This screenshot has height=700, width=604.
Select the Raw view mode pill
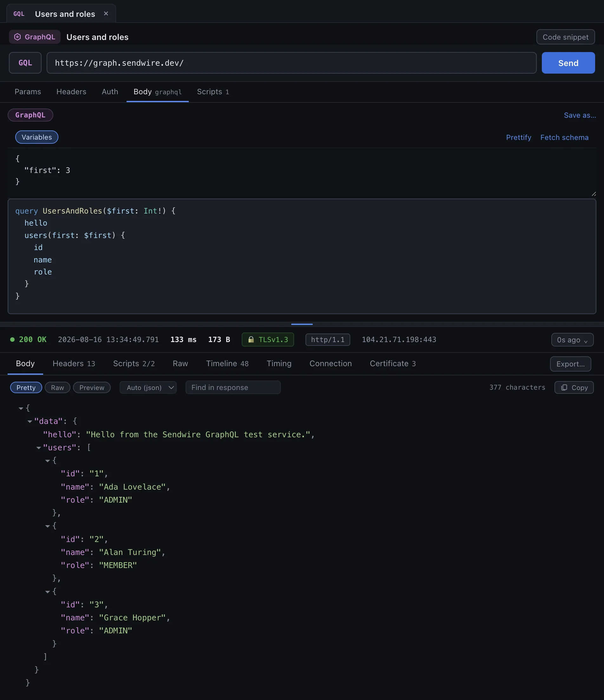[x=57, y=387]
